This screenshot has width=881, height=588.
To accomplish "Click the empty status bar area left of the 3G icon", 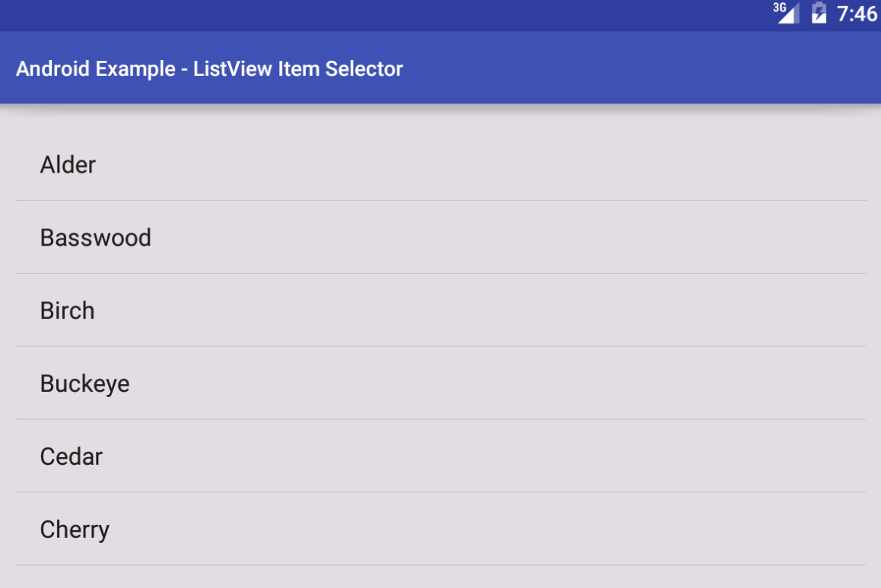I will coord(380,14).
